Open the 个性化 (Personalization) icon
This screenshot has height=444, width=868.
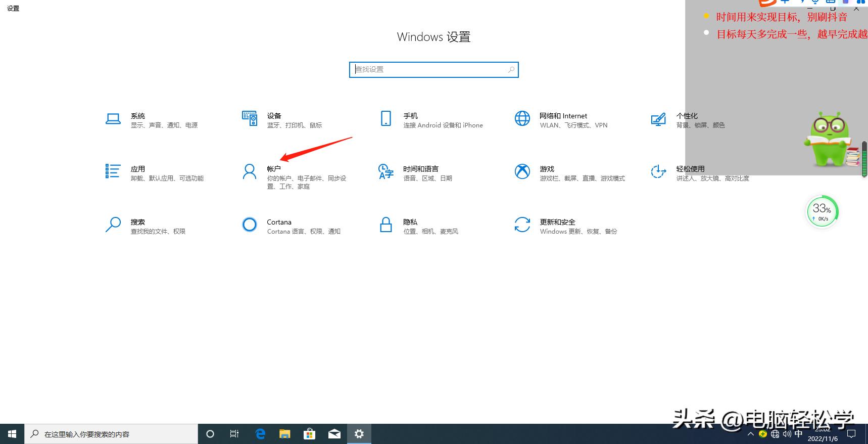coord(658,119)
